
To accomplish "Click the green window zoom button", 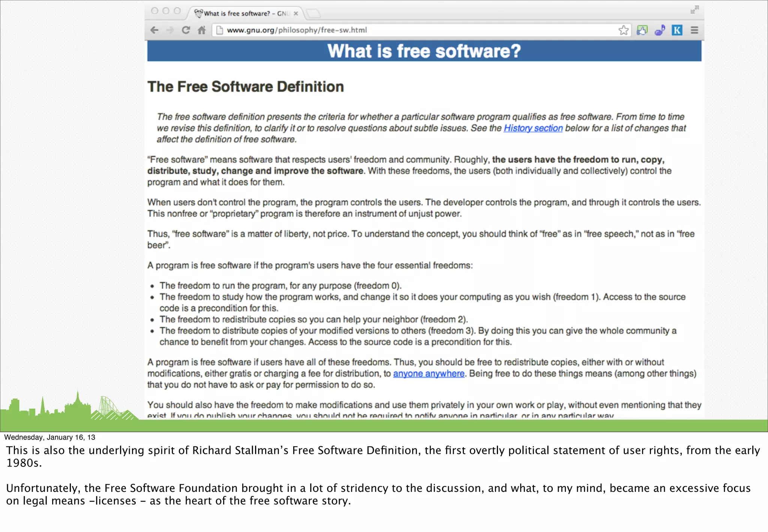I will 177,11.
